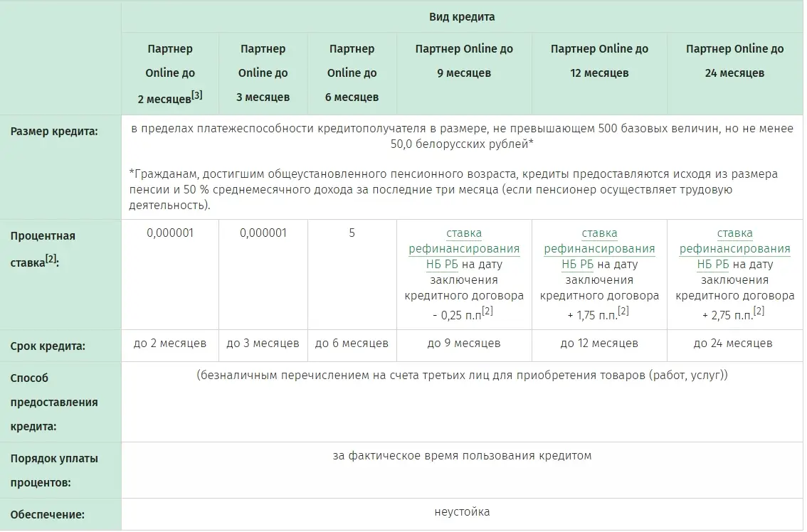Click the interest rate cell showing "5"
Viewport: 807px width, 532px height.
tap(352, 233)
